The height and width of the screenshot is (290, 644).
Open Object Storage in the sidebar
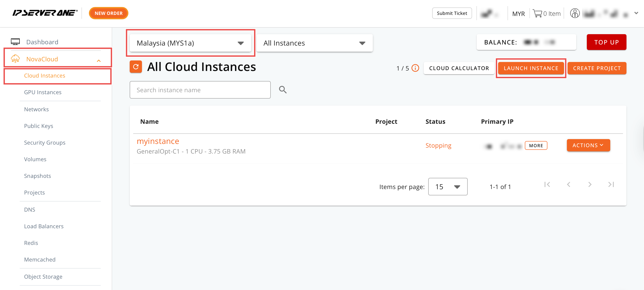click(43, 276)
